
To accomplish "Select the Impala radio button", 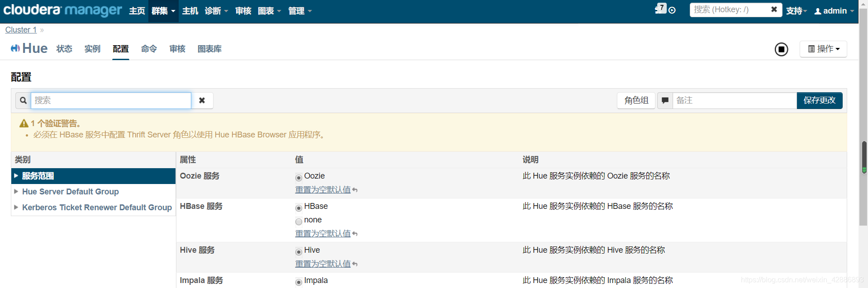I will click(x=299, y=282).
